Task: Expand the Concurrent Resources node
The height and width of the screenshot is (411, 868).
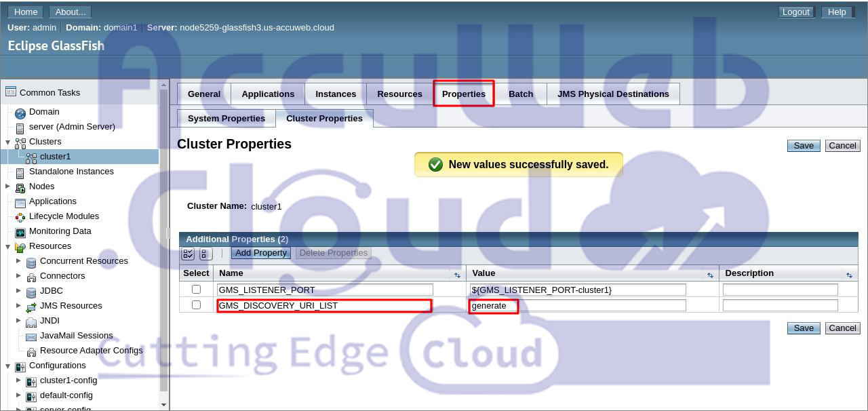Action: [19, 260]
